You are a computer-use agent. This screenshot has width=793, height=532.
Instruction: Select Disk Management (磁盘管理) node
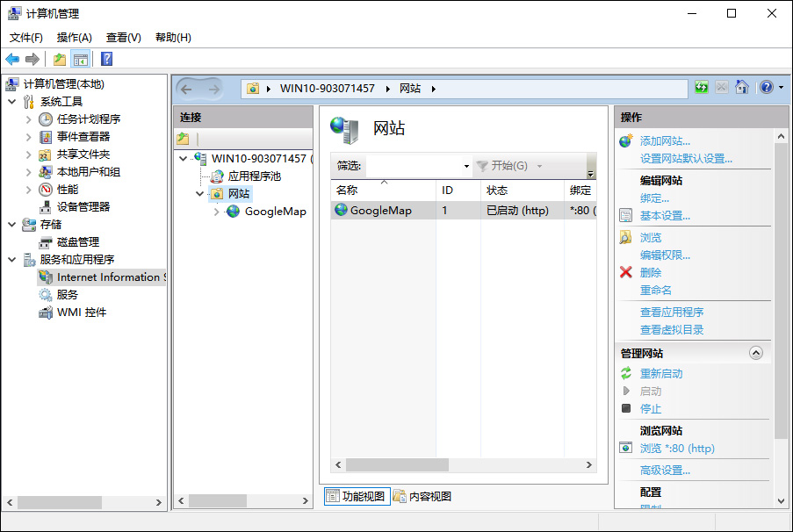[78, 242]
